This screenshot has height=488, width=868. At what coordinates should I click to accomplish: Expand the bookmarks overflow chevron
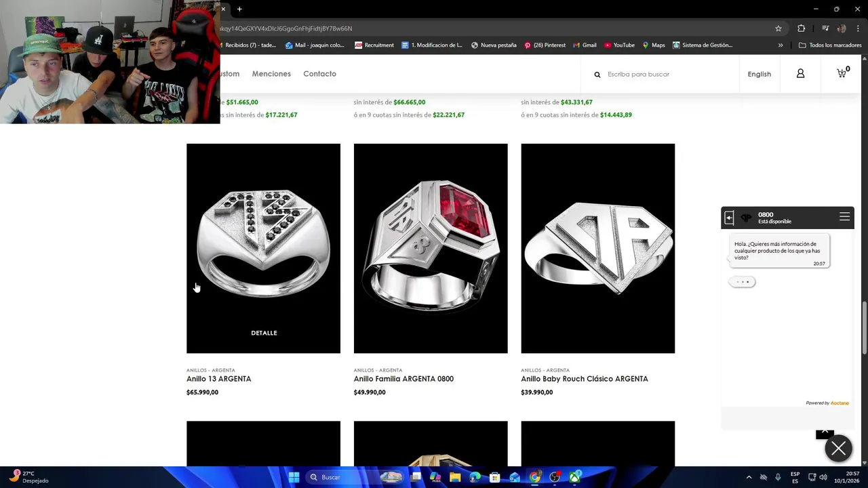pyautogui.click(x=781, y=45)
